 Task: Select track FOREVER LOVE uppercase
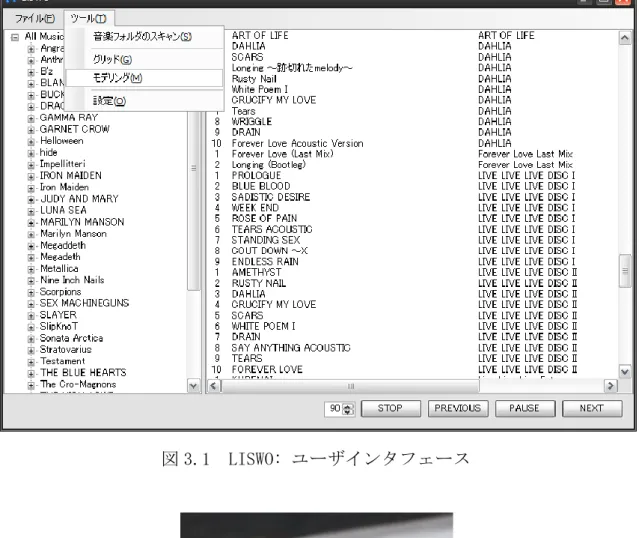[x=267, y=369]
